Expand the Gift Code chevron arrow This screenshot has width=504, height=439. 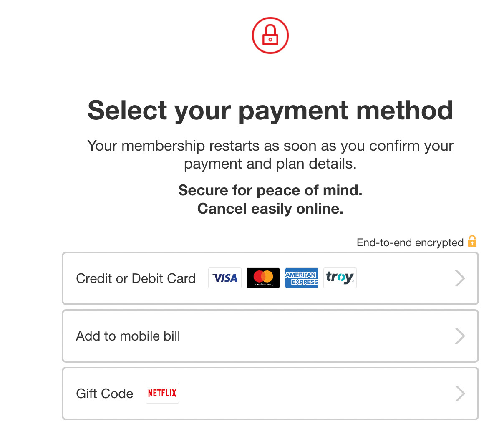click(460, 394)
